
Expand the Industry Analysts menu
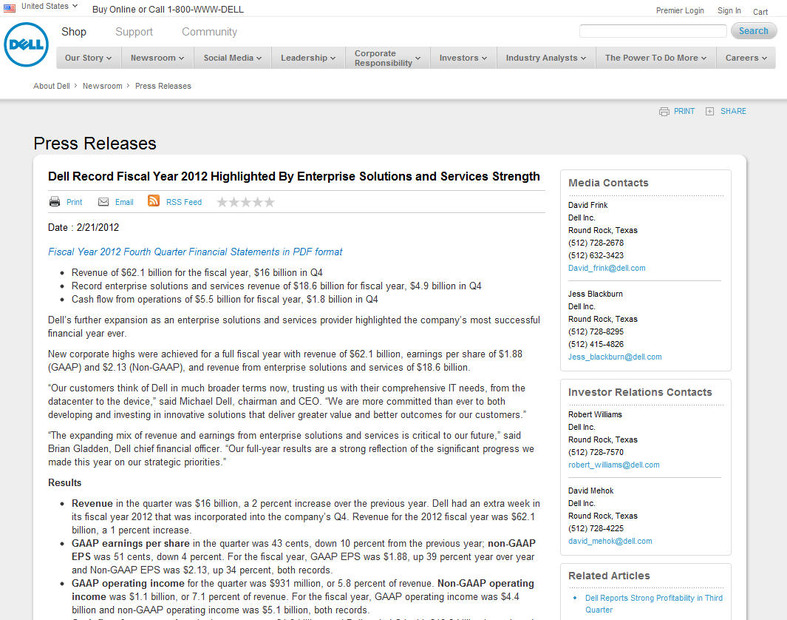click(x=546, y=58)
